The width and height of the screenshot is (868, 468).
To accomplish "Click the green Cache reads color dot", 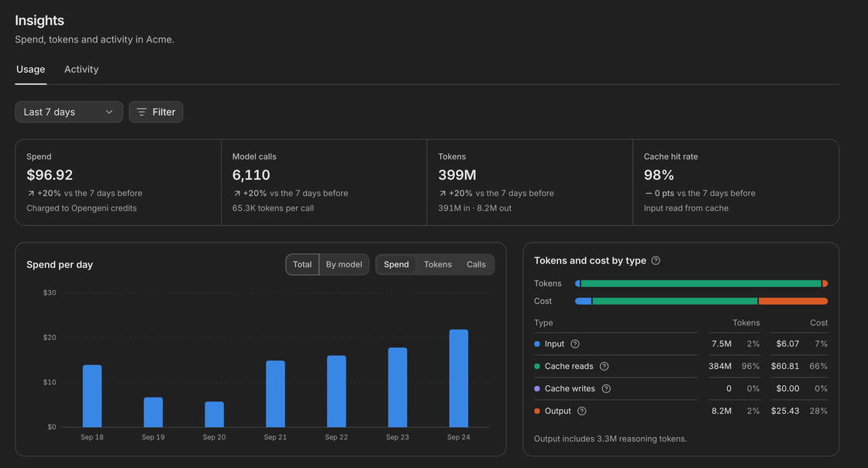I will click(537, 366).
